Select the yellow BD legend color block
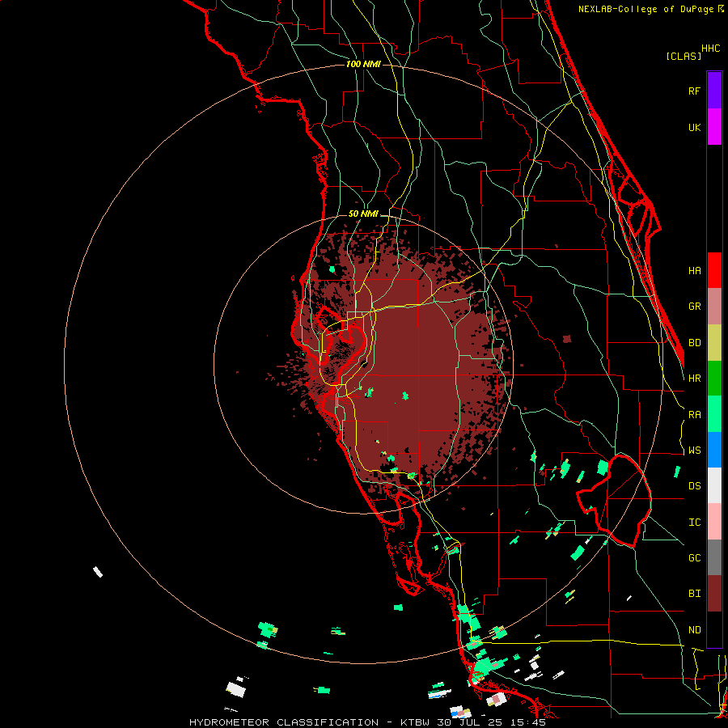Image resolution: width=728 pixels, height=728 pixels. click(714, 343)
